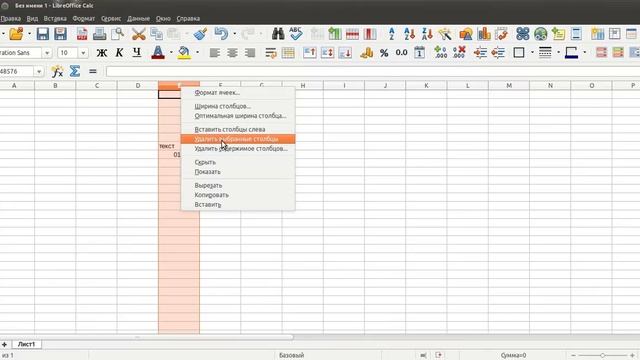Viewport: 640px width, 360px height.
Task: Click the equals Function button
Action: [x=93, y=71]
